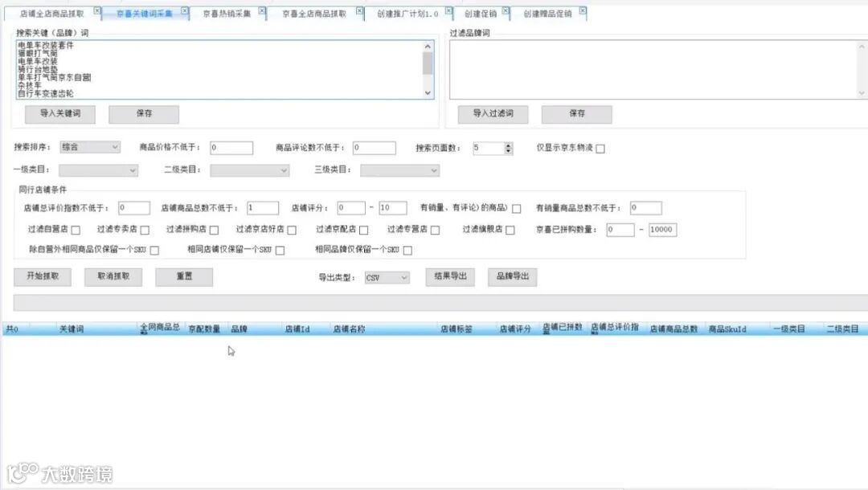
Task: Click 结果导出 button
Action: (450, 276)
